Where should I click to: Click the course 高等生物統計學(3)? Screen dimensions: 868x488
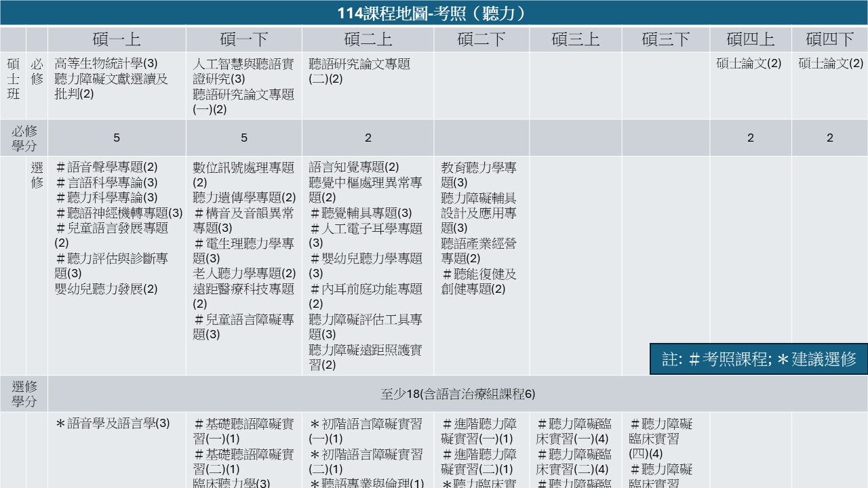(x=106, y=64)
